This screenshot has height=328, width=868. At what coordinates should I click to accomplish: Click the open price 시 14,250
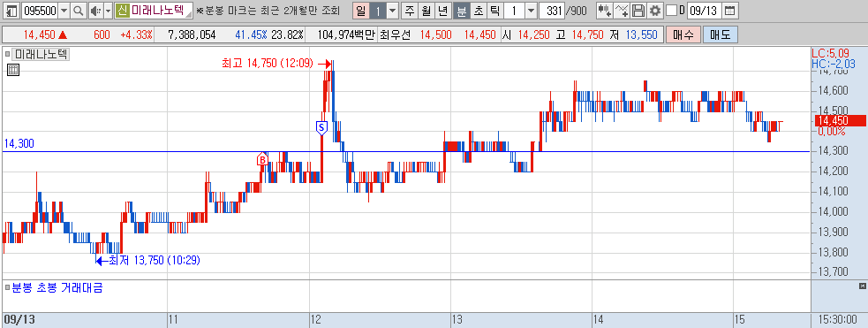click(x=526, y=34)
